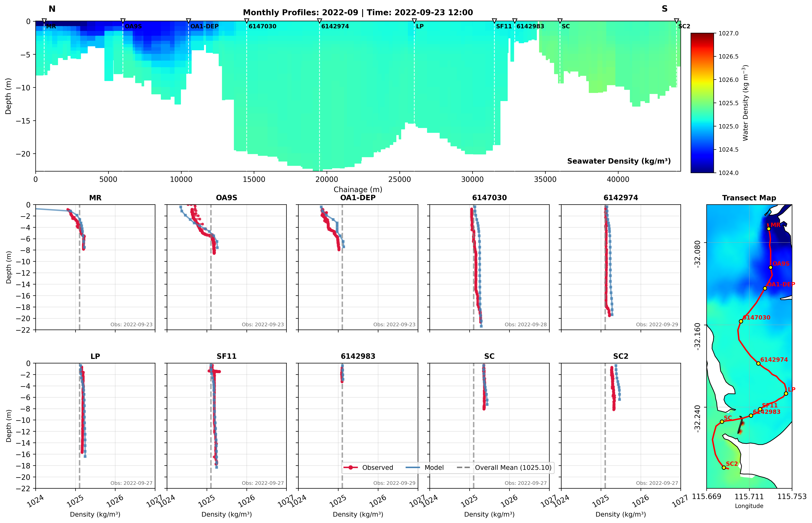Click the Transect Map title
Image resolution: width=812 pixels, height=523 pixels.
749,198
